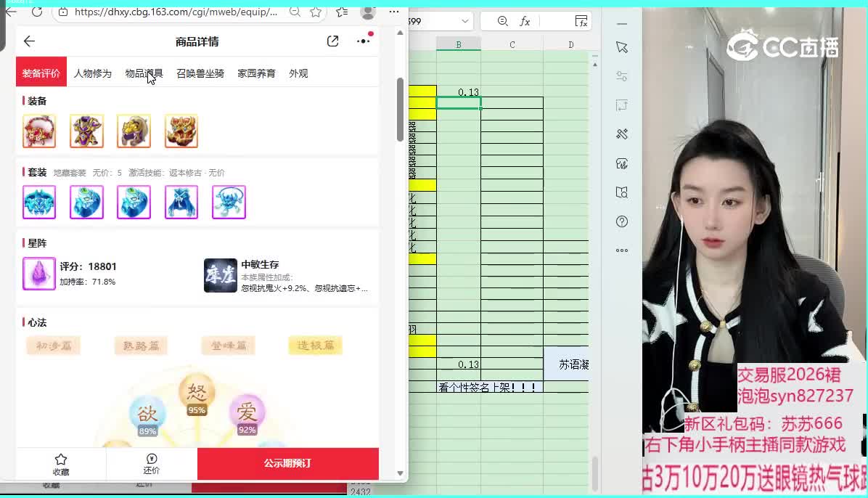
Task: Click the magnifier icon in formula bar
Action: pyautogui.click(x=503, y=21)
